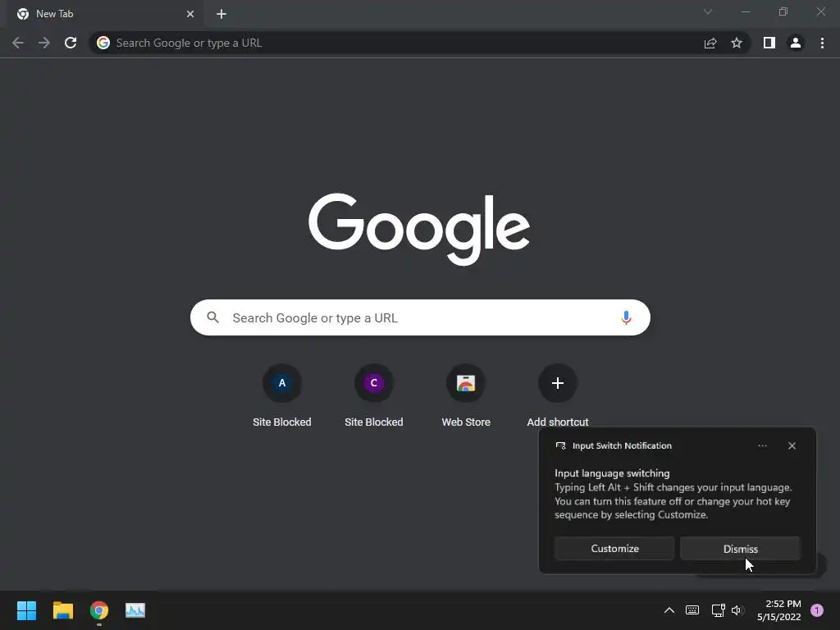Open the clock showing 2:52 PM
The height and width of the screenshot is (630, 840).
779,610
